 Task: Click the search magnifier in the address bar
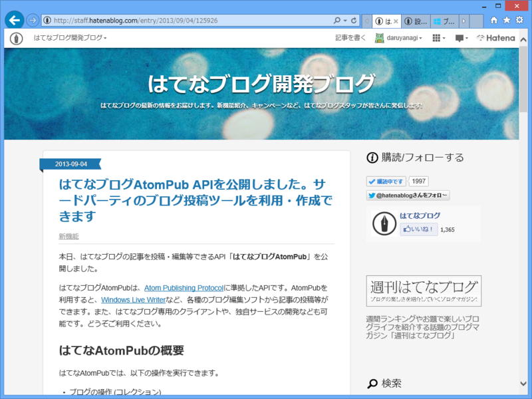[337, 21]
